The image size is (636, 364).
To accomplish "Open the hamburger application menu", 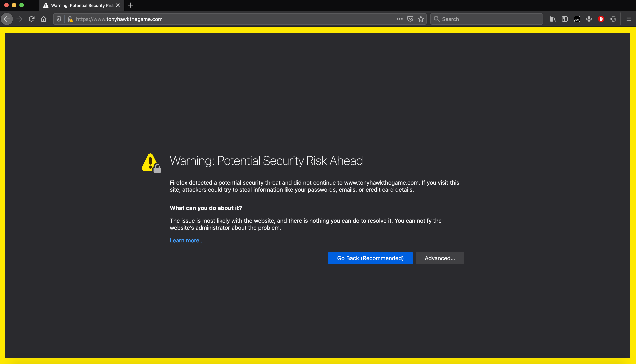I will 628,19.
